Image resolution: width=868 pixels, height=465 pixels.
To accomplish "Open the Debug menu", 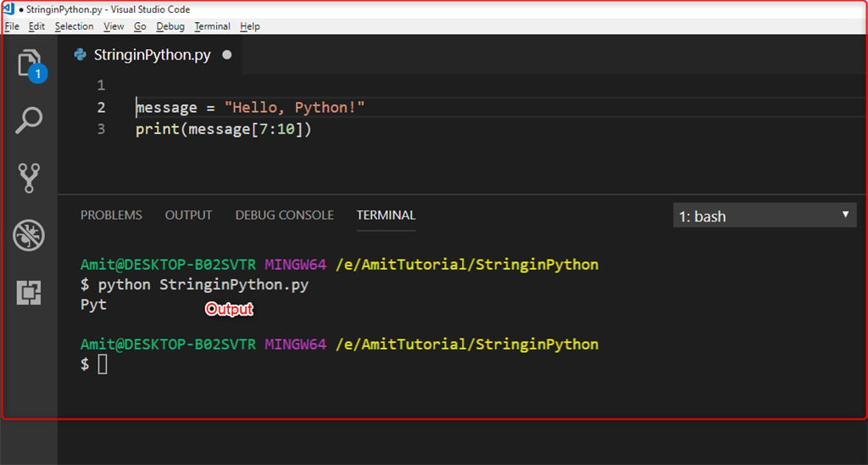I will click(x=170, y=26).
